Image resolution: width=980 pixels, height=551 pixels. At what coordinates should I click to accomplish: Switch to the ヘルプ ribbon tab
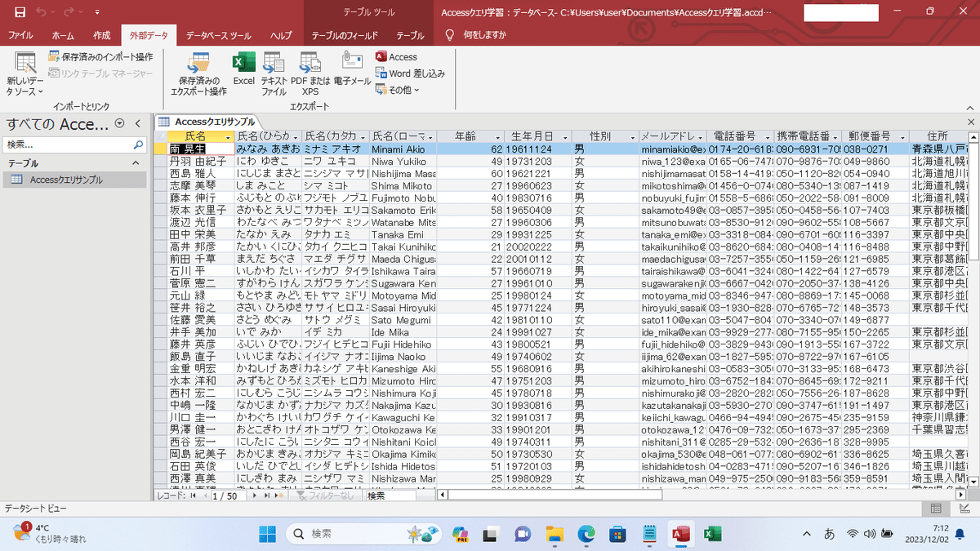pyautogui.click(x=281, y=35)
